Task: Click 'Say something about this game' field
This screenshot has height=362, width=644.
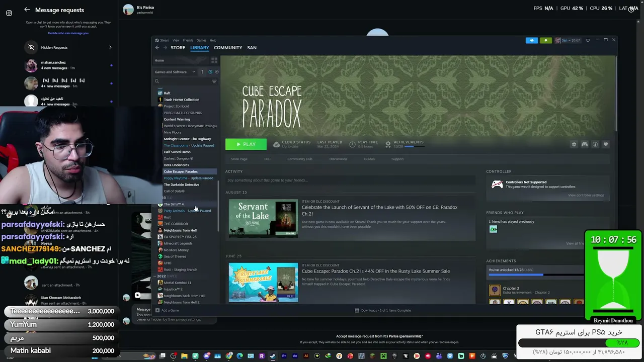Action: (350, 180)
